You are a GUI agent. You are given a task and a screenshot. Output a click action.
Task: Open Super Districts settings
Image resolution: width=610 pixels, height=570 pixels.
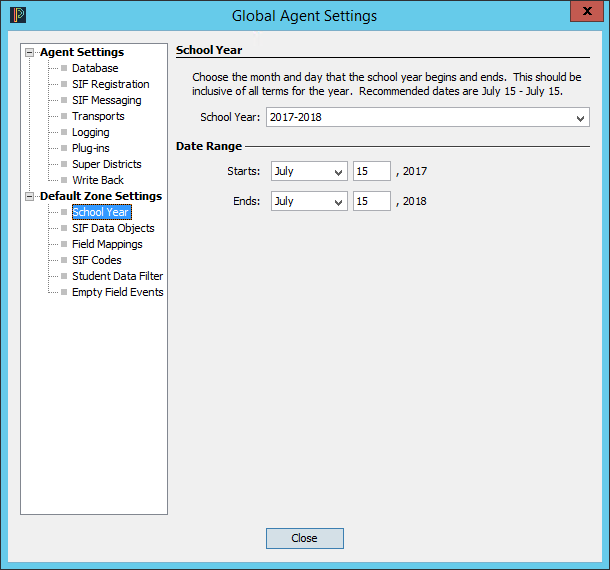(106, 165)
